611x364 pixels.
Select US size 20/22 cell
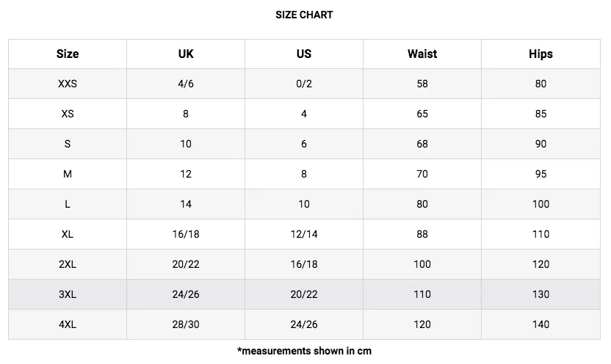point(304,294)
